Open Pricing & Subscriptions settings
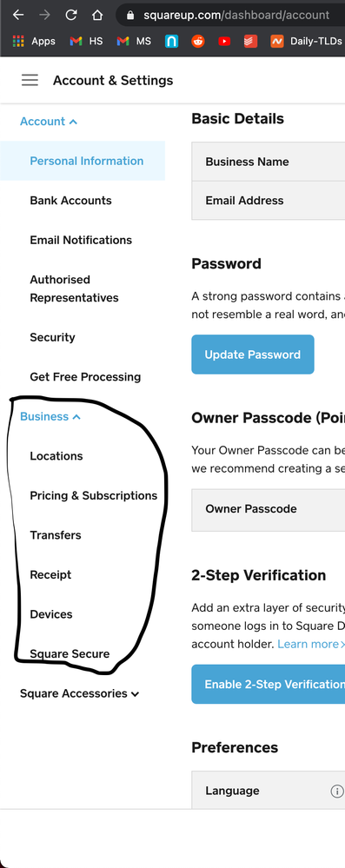Image resolution: width=345 pixels, height=868 pixels. (x=94, y=495)
